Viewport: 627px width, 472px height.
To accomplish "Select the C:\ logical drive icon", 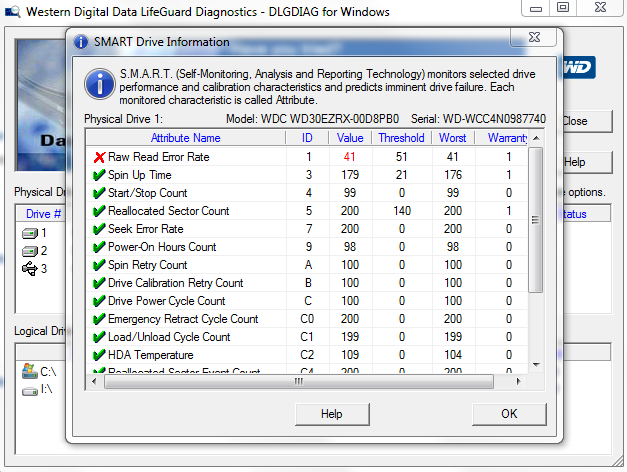I will point(30,371).
